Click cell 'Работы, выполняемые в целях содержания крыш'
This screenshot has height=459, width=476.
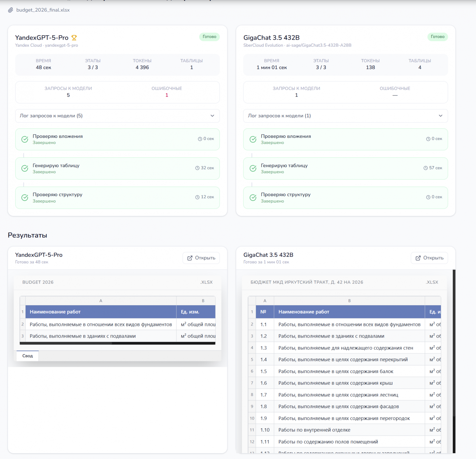tap(349, 383)
